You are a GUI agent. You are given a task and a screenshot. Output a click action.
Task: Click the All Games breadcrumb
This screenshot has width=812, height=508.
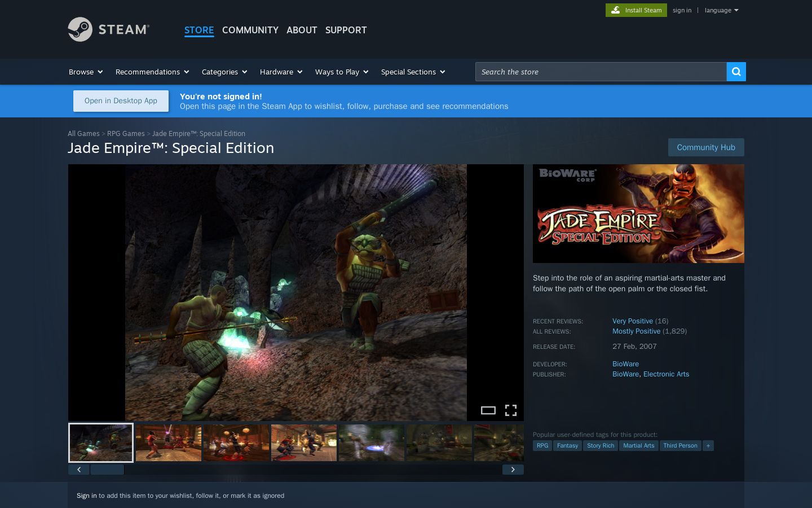[x=83, y=134]
